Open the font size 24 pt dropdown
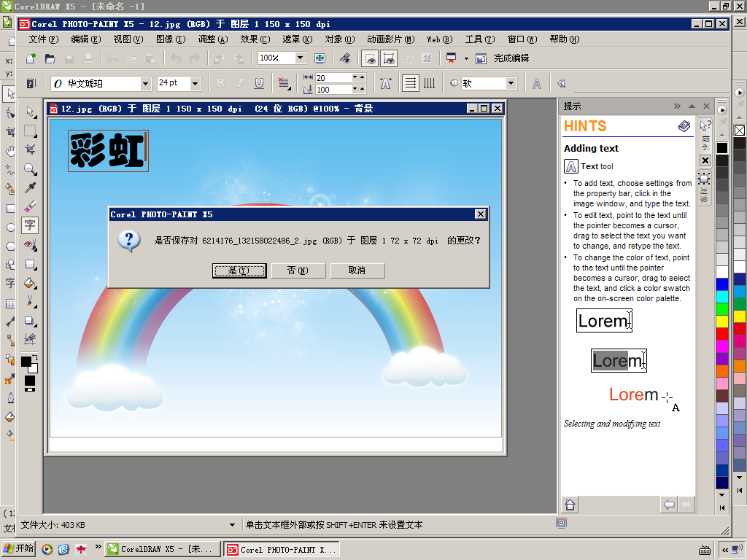The width and height of the screenshot is (747, 560). pyautogui.click(x=195, y=84)
